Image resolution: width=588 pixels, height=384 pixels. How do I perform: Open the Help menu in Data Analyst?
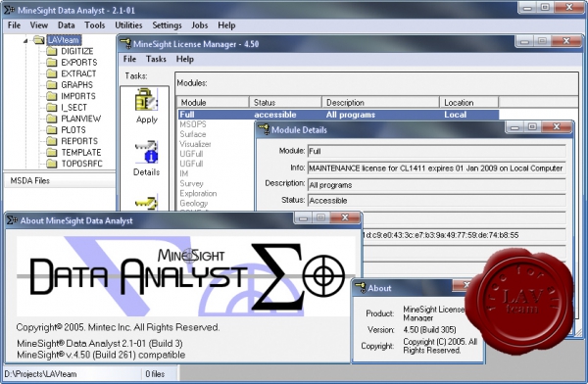click(x=226, y=25)
